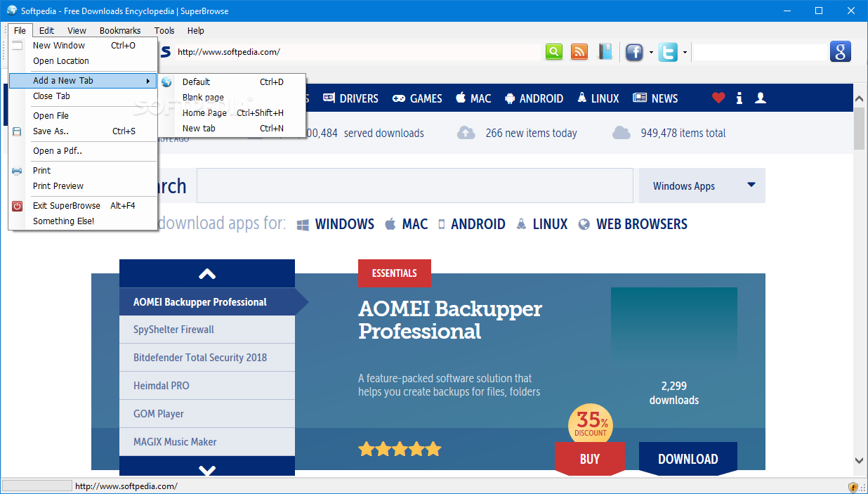Click the blue bookmarks book icon
The width and height of the screenshot is (868, 494).
605,51
